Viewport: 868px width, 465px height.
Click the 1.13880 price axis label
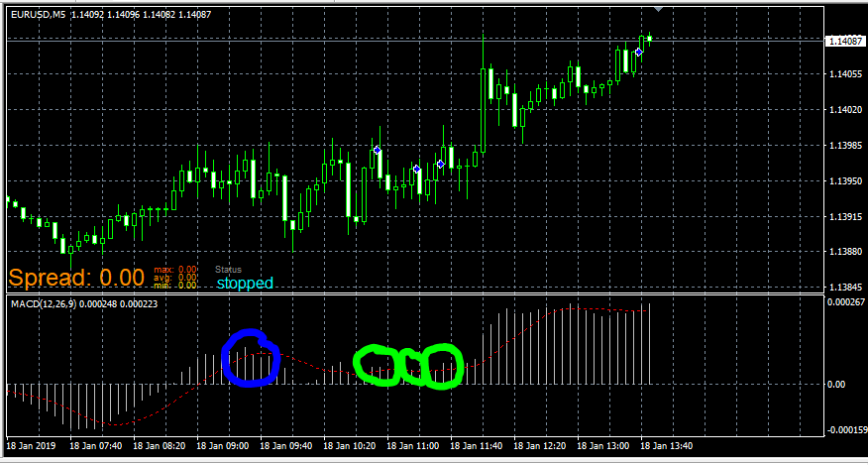click(844, 252)
